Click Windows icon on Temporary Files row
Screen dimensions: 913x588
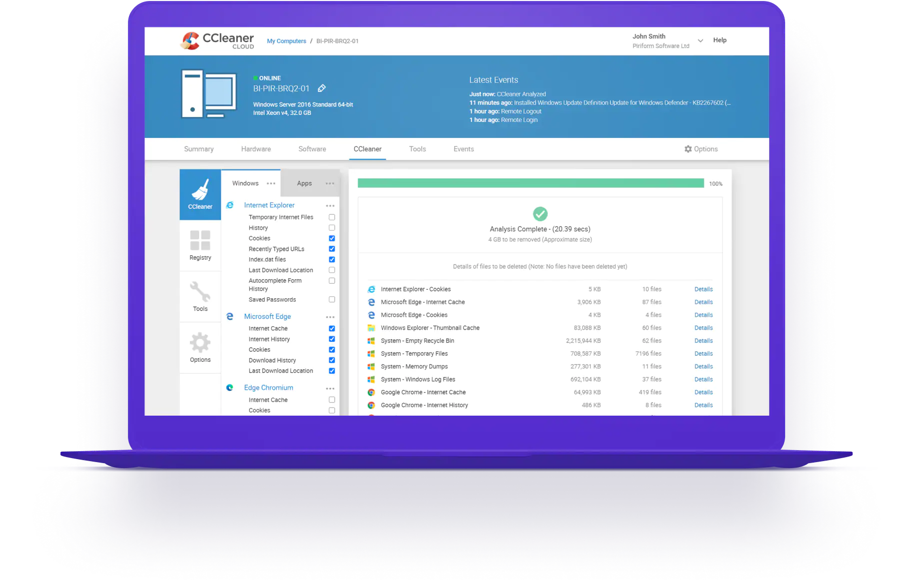tap(371, 354)
